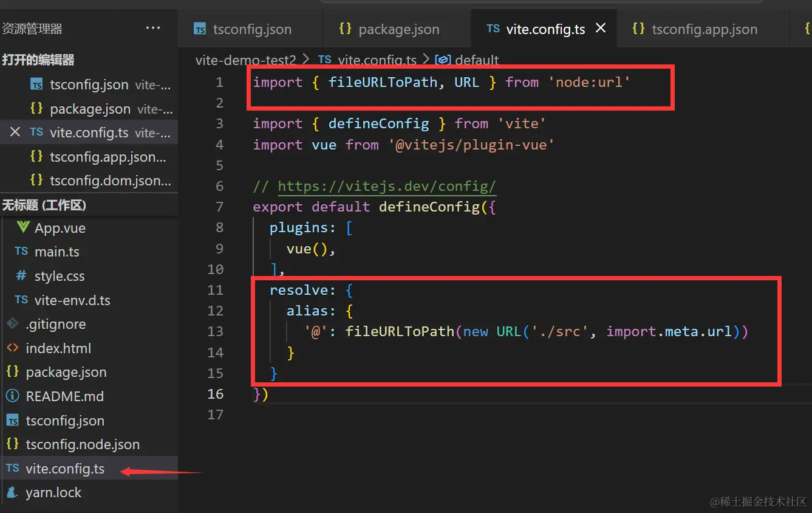
Task: Click the hash icon beside style.css
Action: pos(21,275)
